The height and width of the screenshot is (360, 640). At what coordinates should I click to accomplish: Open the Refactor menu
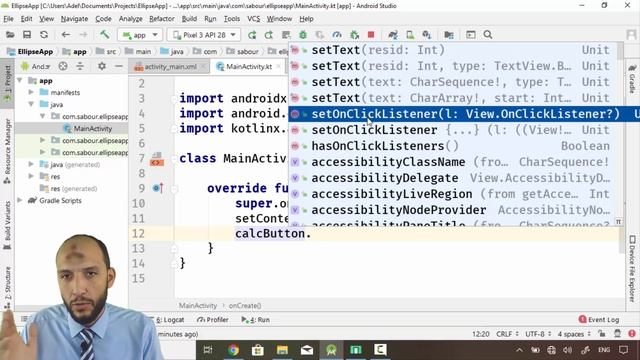(x=162, y=19)
